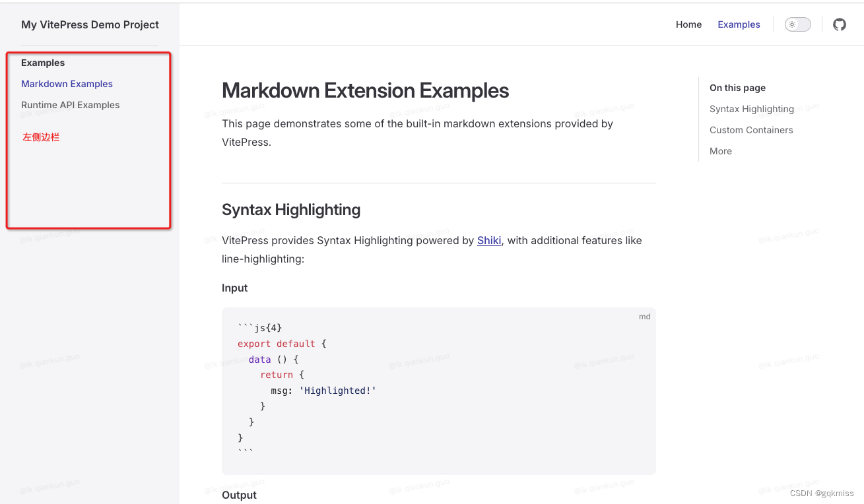Jump to Custom Containers in the outline
Image resolution: width=864 pixels, height=504 pixels.
(751, 130)
